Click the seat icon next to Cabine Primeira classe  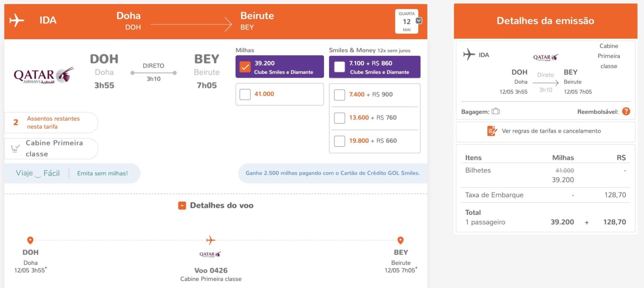pos(15,148)
